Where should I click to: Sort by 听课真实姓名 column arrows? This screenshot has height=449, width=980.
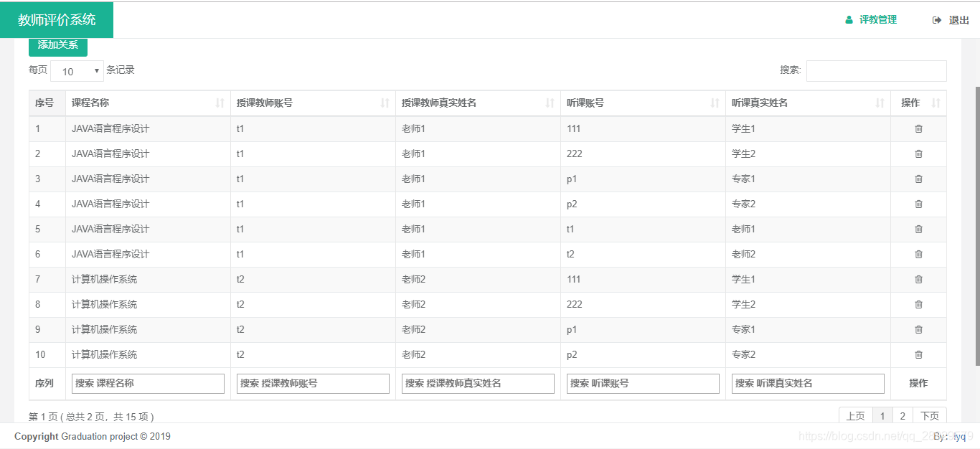click(880, 103)
